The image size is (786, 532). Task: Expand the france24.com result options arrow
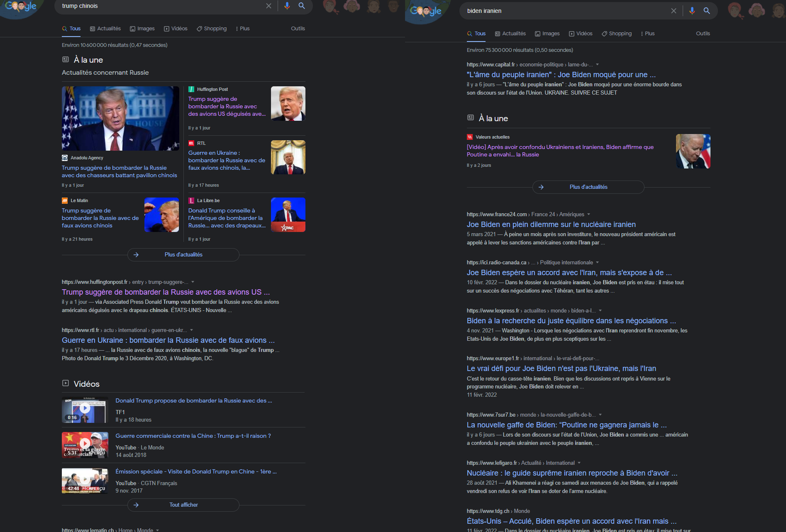point(588,215)
